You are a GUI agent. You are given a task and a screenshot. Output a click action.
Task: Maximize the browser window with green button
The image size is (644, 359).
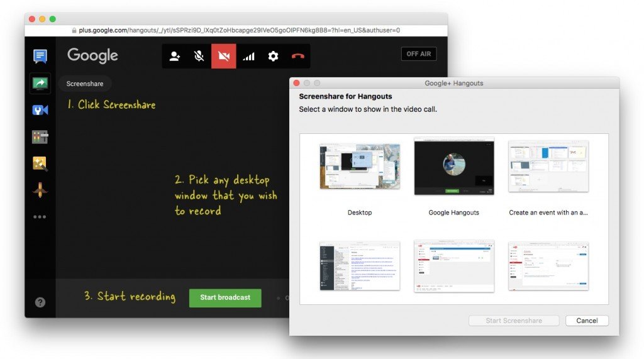coord(53,19)
